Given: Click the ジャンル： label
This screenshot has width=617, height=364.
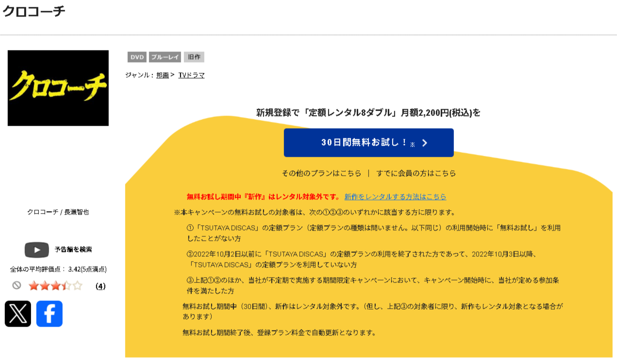Looking at the screenshot, I should click(x=140, y=75).
